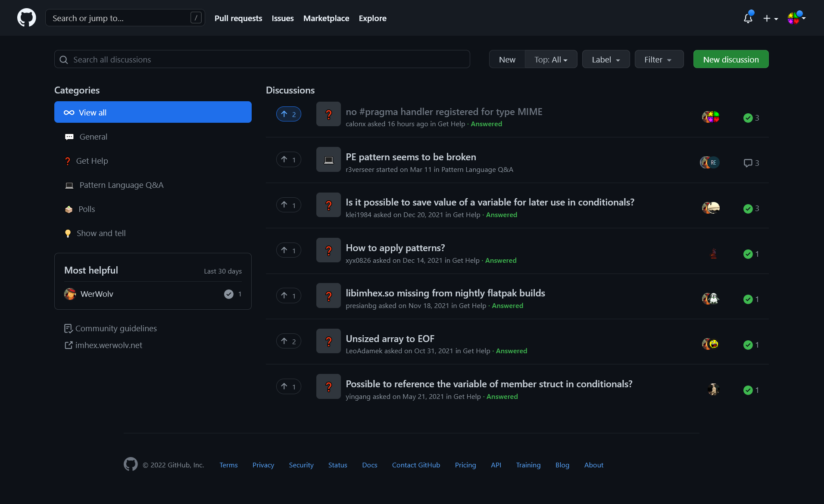824x504 pixels.
Task: Open the notifications bell
Action: point(748,18)
